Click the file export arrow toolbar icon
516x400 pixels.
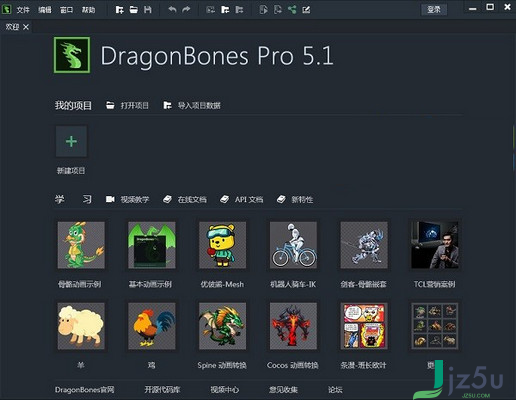(278, 10)
